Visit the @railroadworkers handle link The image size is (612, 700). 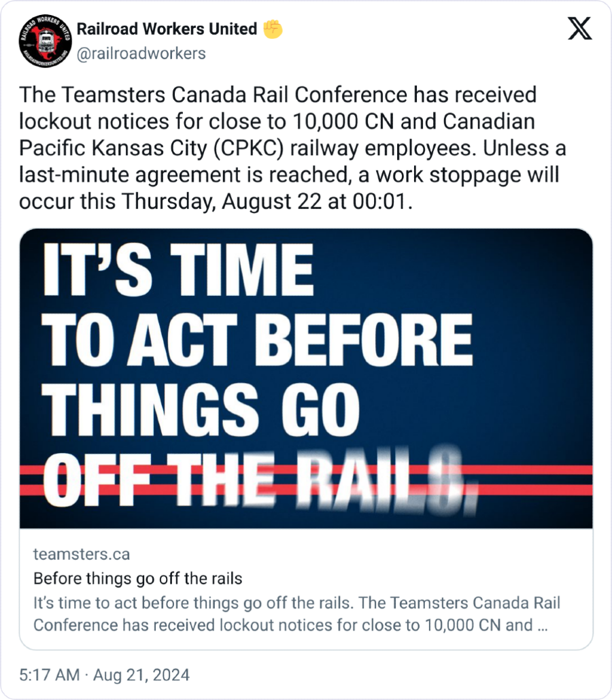point(141,53)
